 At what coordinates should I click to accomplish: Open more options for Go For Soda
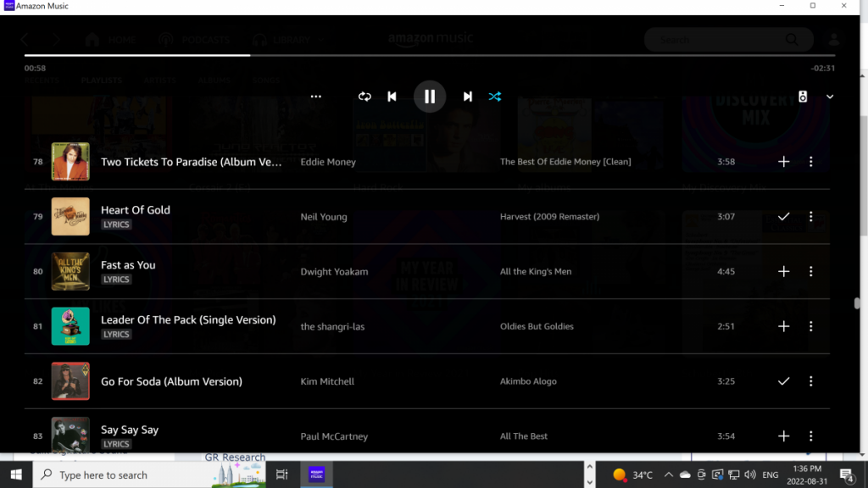click(x=811, y=381)
